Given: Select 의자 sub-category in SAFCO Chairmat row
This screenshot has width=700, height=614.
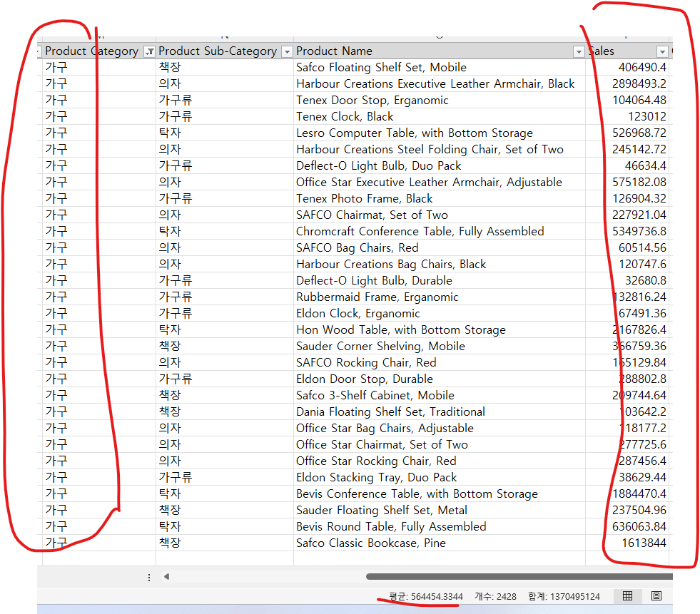Looking at the screenshot, I should click(225, 215).
